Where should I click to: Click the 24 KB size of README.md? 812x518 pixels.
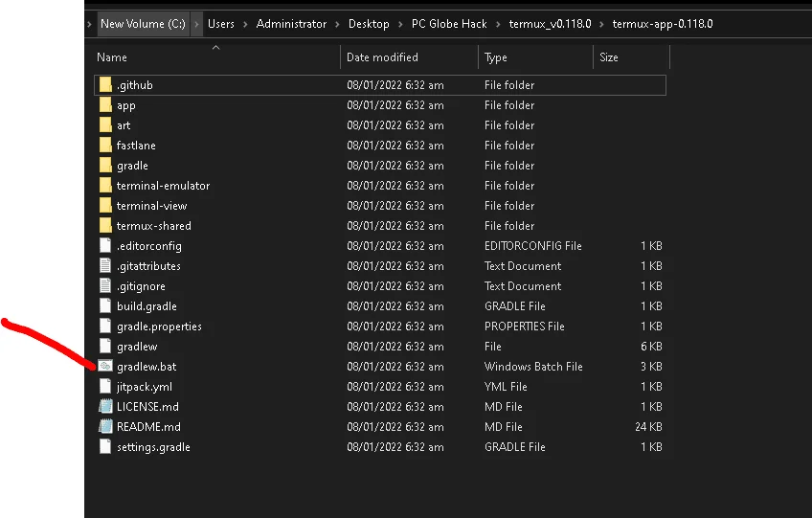click(648, 427)
